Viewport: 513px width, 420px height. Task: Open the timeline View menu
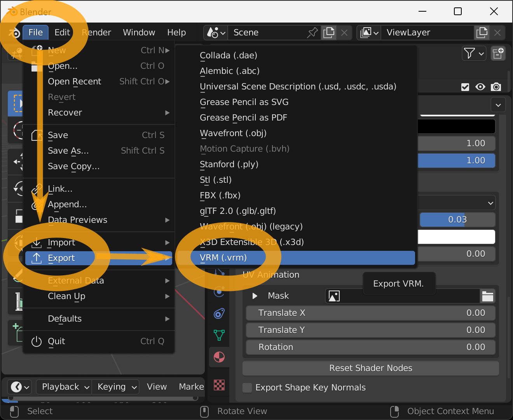click(x=157, y=387)
